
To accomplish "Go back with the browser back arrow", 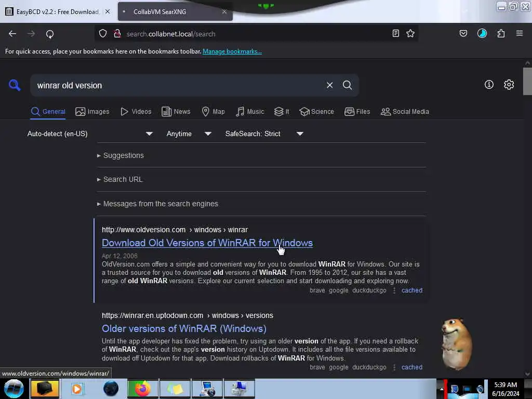I will coord(12,34).
